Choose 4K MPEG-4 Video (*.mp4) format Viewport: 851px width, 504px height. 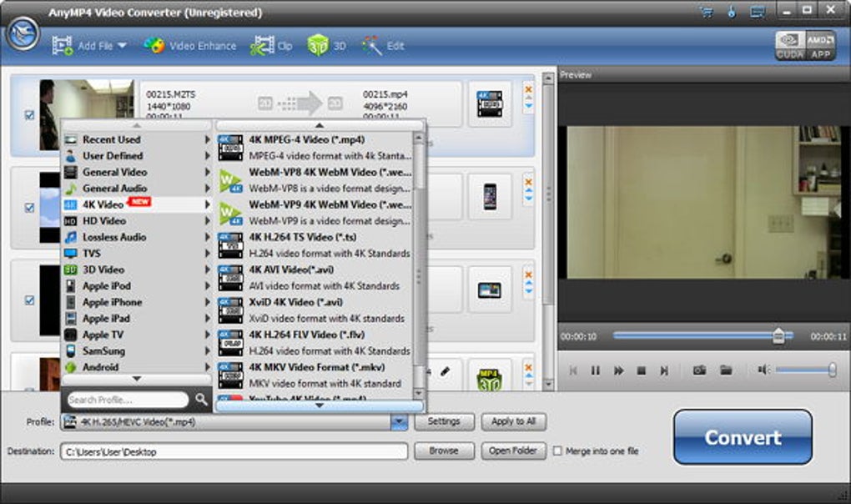pos(315,148)
